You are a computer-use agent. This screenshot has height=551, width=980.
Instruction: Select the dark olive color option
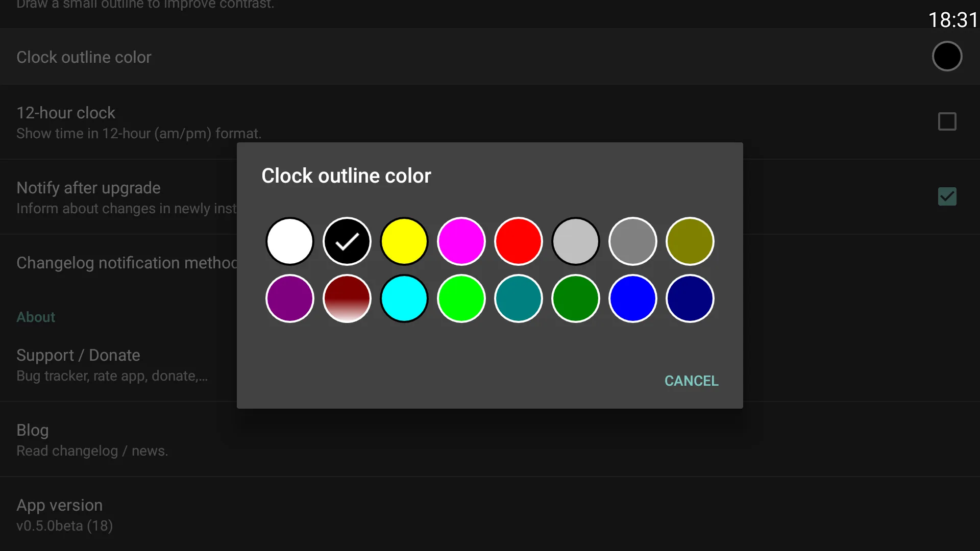point(689,240)
